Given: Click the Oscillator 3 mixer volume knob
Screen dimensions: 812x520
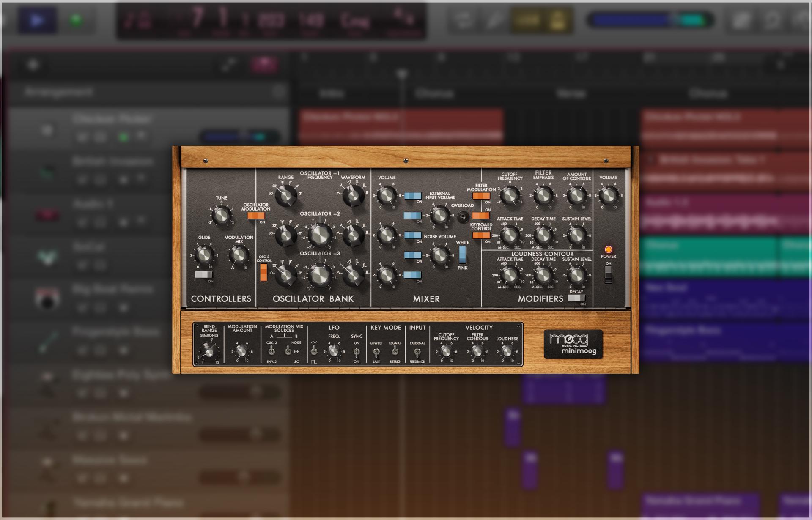Looking at the screenshot, I should (x=386, y=274).
